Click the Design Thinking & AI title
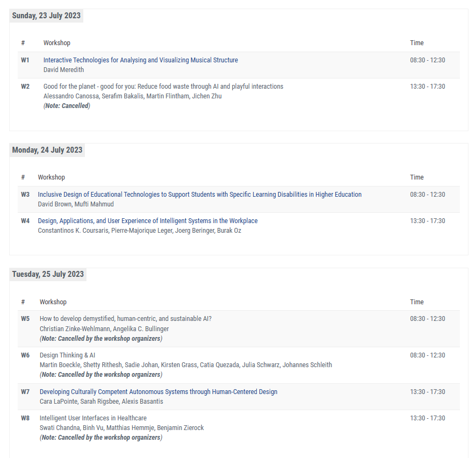Viewport: 476px width, 458px height. click(67, 355)
